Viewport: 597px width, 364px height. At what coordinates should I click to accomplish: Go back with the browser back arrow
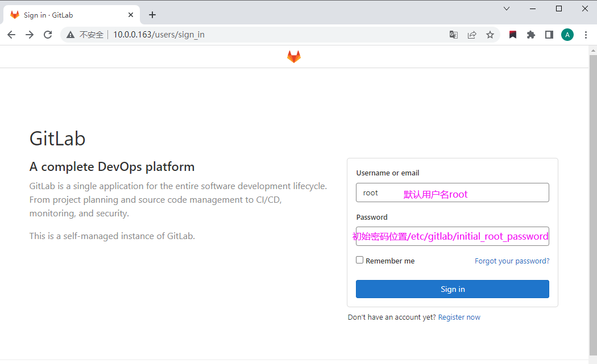(x=11, y=35)
